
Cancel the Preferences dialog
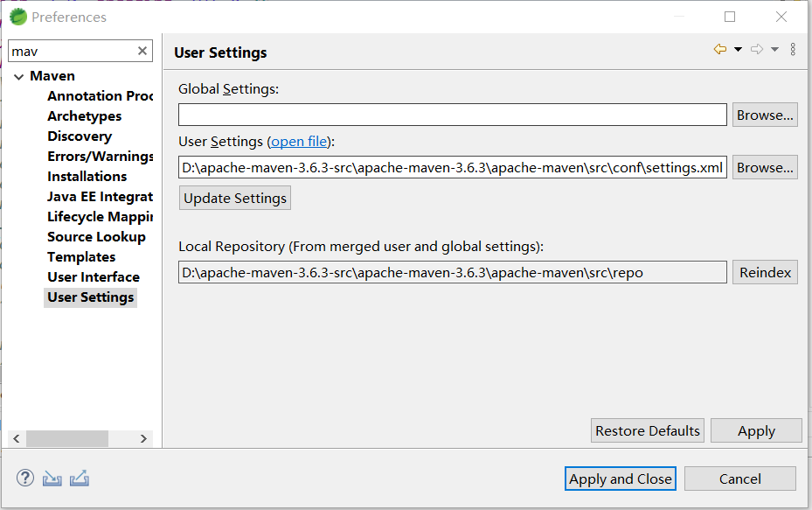click(740, 479)
